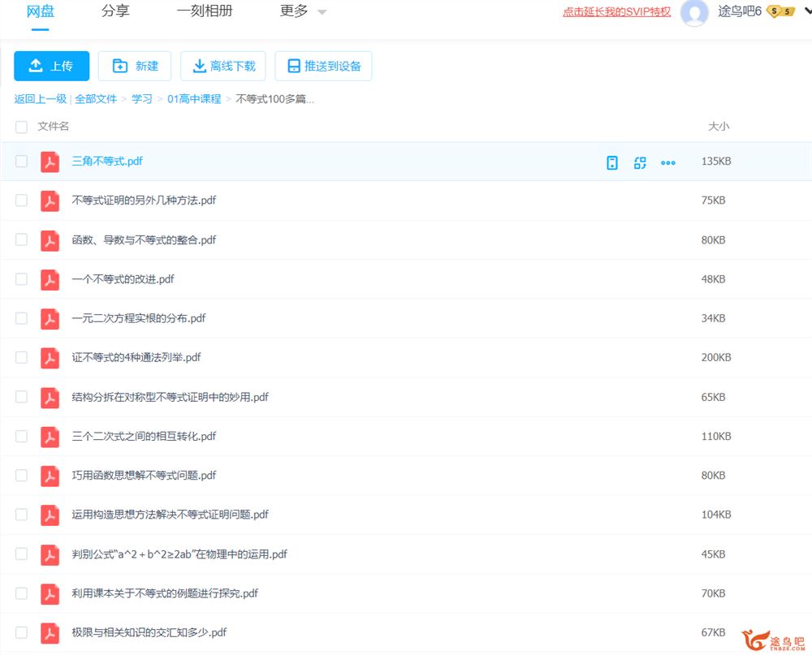Click the PDF icon of 证不等式的4种通法列举.pdf
The height and width of the screenshot is (655, 812).
(x=50, y=358)
